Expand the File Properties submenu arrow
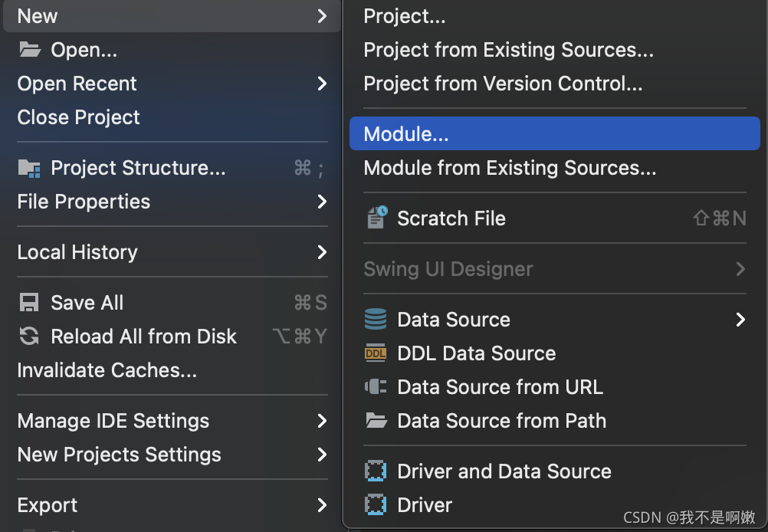 pos(322,202)
